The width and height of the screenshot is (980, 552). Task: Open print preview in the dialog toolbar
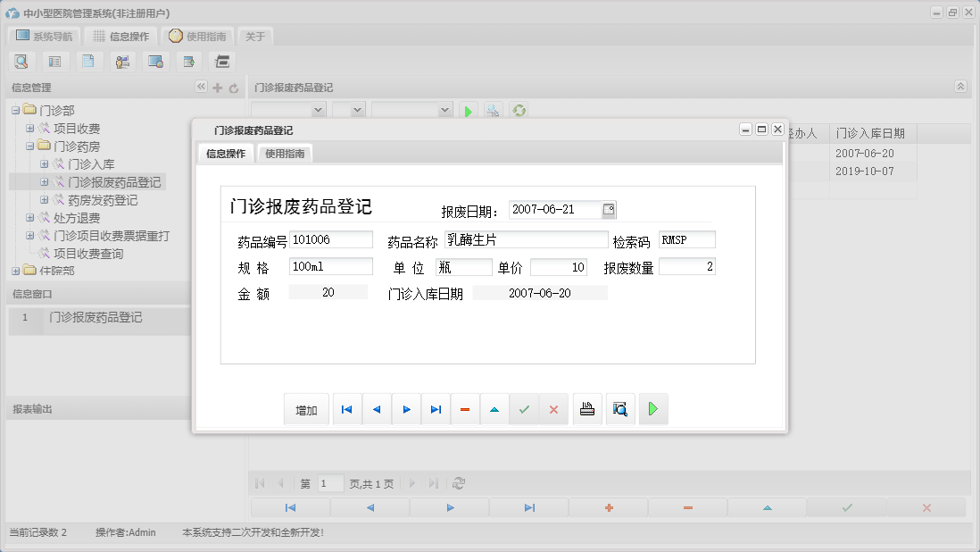click(620, 408)
